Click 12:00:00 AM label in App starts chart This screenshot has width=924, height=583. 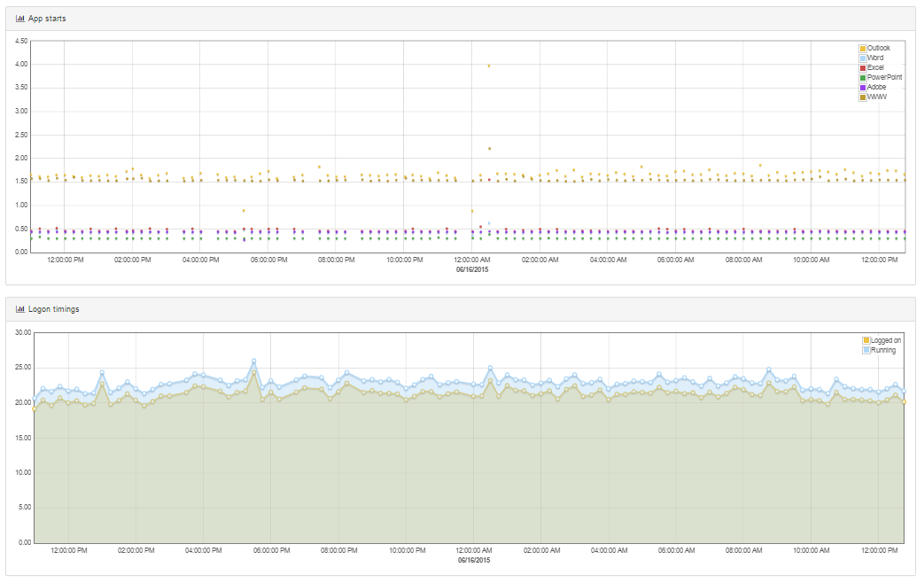pos(472,260)
